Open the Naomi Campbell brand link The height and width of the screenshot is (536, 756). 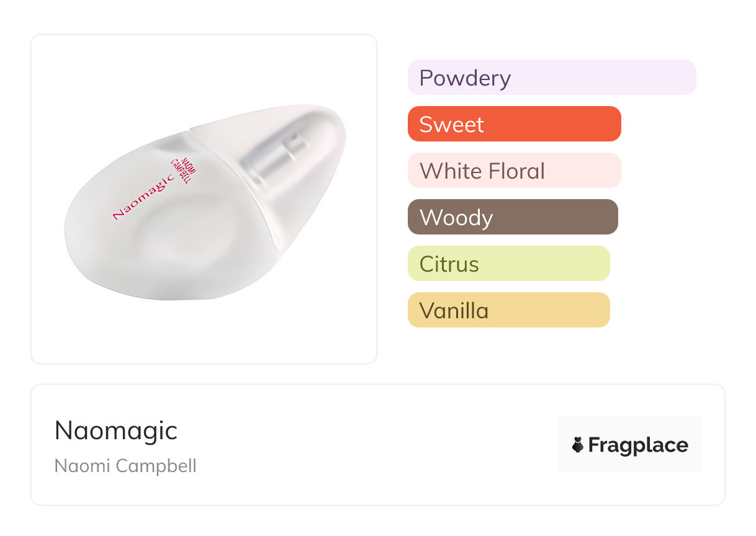point(125,466)
